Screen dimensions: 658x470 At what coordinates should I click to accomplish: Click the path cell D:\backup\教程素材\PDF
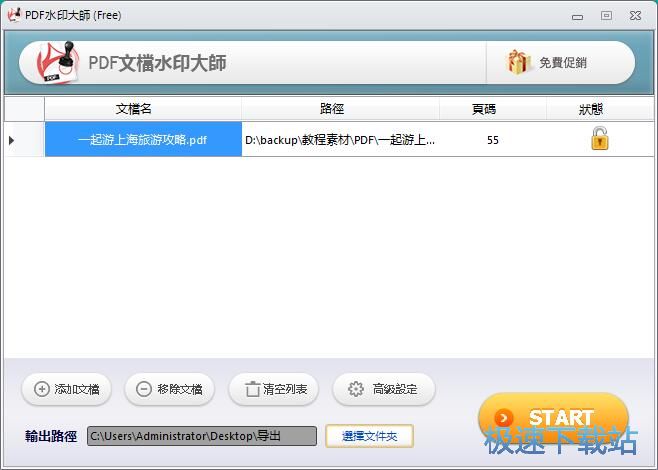click(340, 139)
